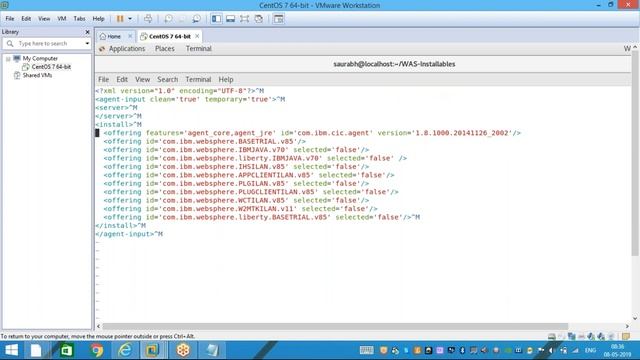Open the GNOME Places menu

164,49
